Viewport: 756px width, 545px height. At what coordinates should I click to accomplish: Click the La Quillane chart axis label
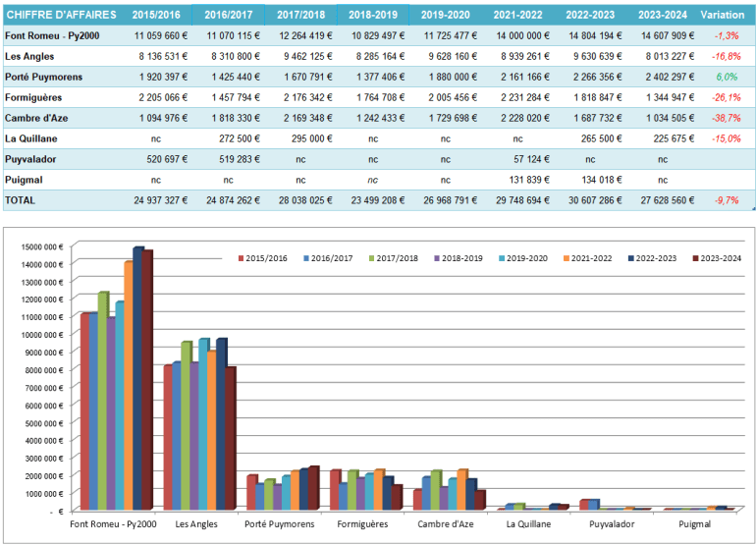click(x=529, y=524)
